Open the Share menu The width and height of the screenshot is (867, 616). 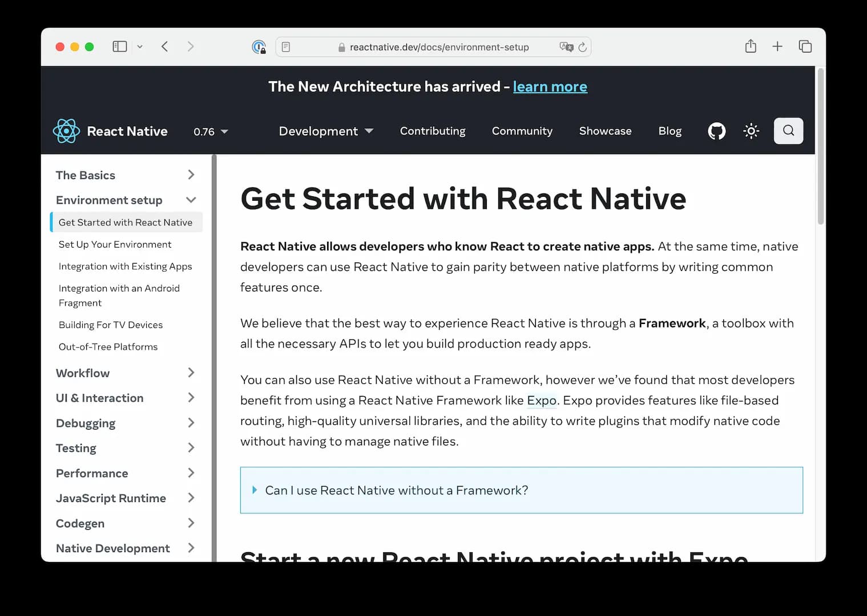point(751,46)
